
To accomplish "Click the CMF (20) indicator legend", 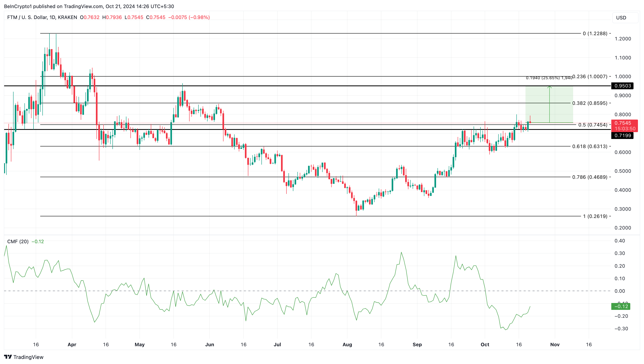I will (x=18, y=241).
